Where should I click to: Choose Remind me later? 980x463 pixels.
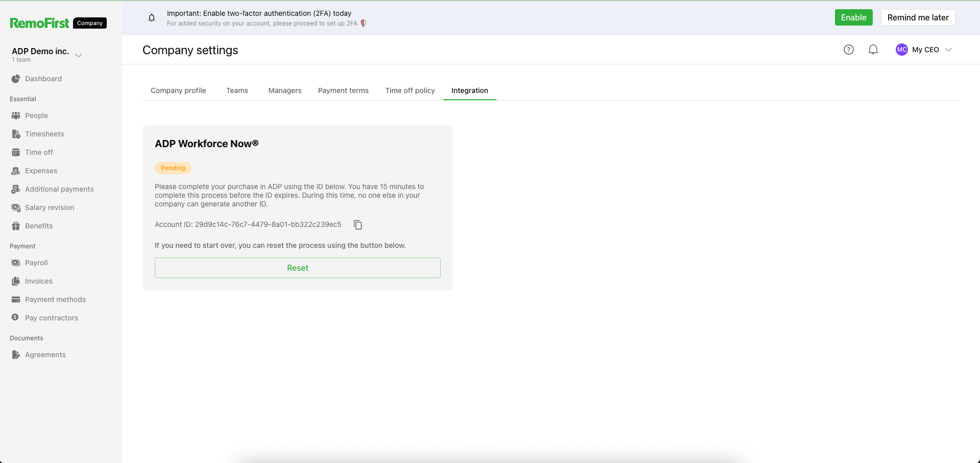918,17
